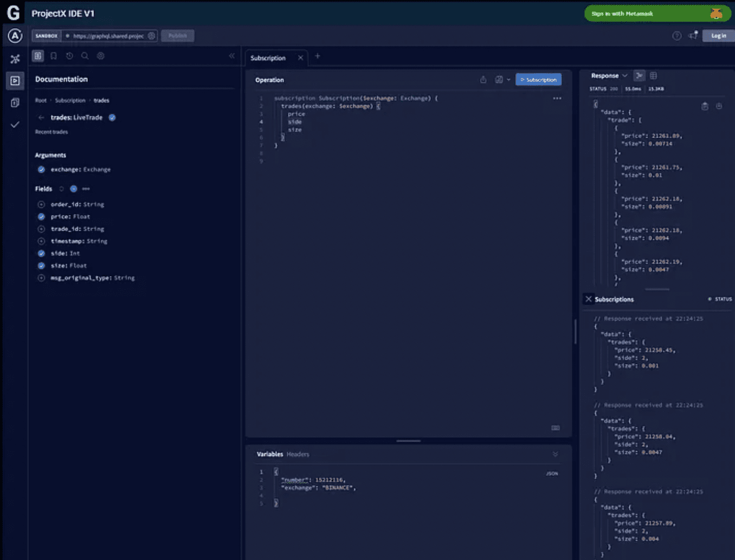Screen dimensions: 735x560
Task: Switch to the Headers tab
Action: [298, 454]
